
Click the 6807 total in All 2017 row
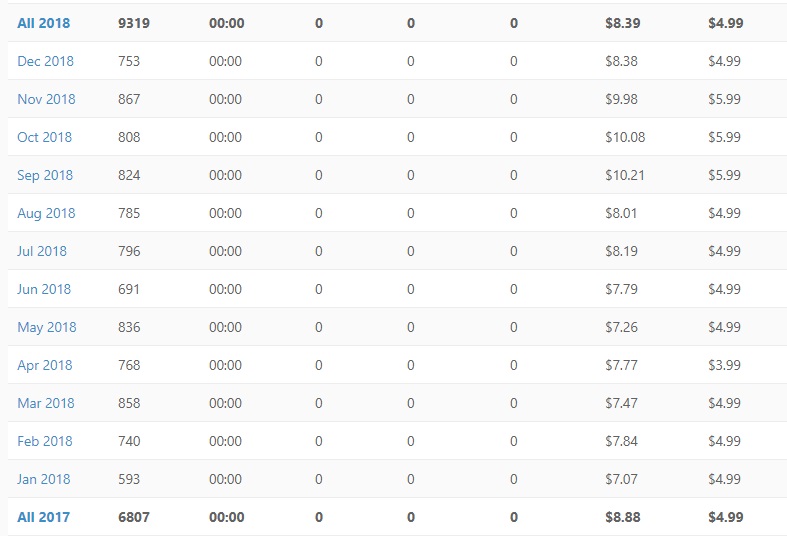point(134,517)
